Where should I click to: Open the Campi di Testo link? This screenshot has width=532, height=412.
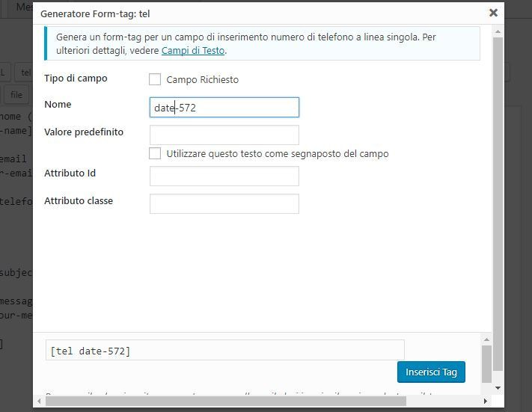click(x=193, y=51)
